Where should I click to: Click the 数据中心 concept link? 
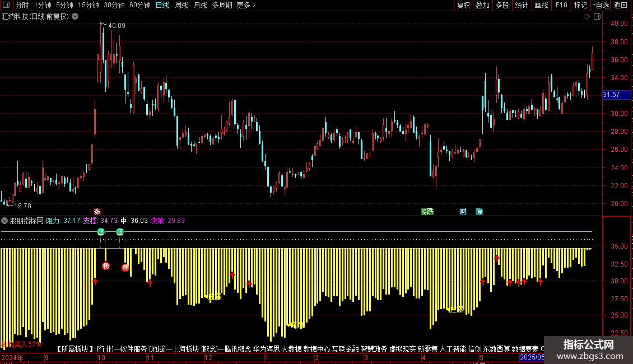pyautogui.click(x=316, y=349)
